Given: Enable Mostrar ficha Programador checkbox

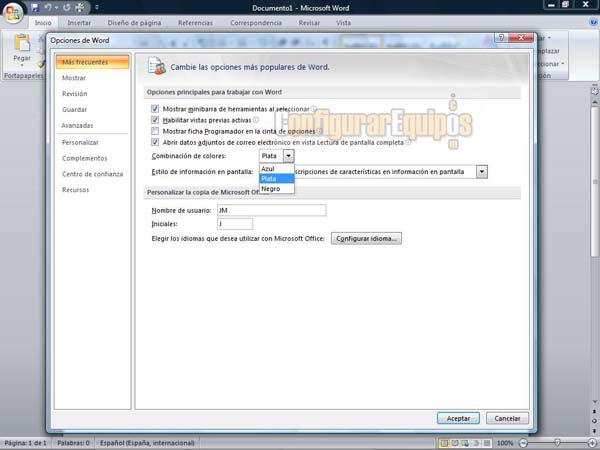Looking at the screenshot, I should click(155, 131).
